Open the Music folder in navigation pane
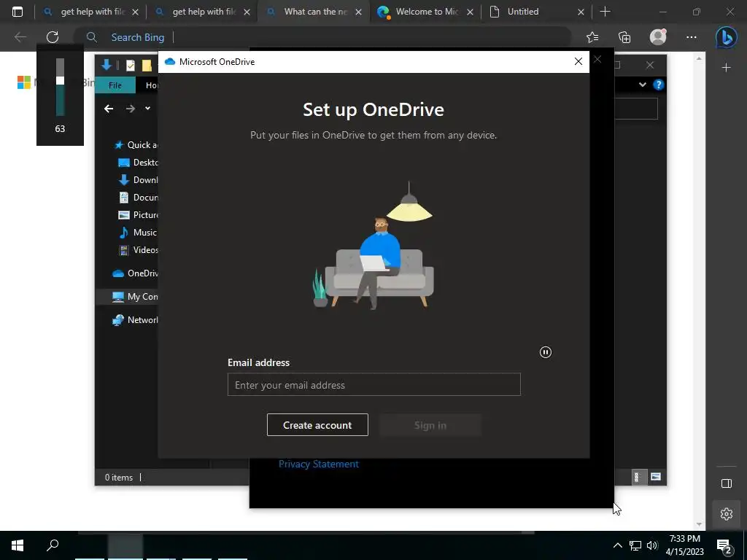Viewport: 747px width, 560px height. click(138, 233)
